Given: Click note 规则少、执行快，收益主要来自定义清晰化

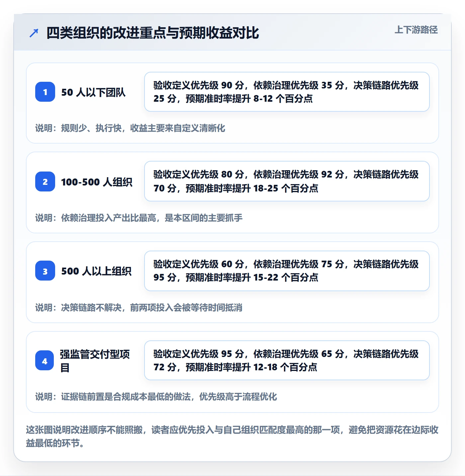Looking at the screenshot, I should click(130, 128).
